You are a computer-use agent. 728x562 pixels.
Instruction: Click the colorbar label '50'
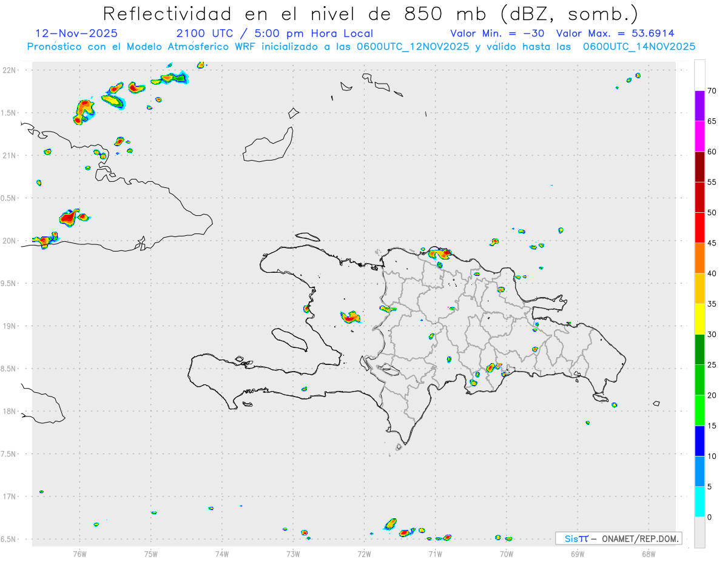712,213
